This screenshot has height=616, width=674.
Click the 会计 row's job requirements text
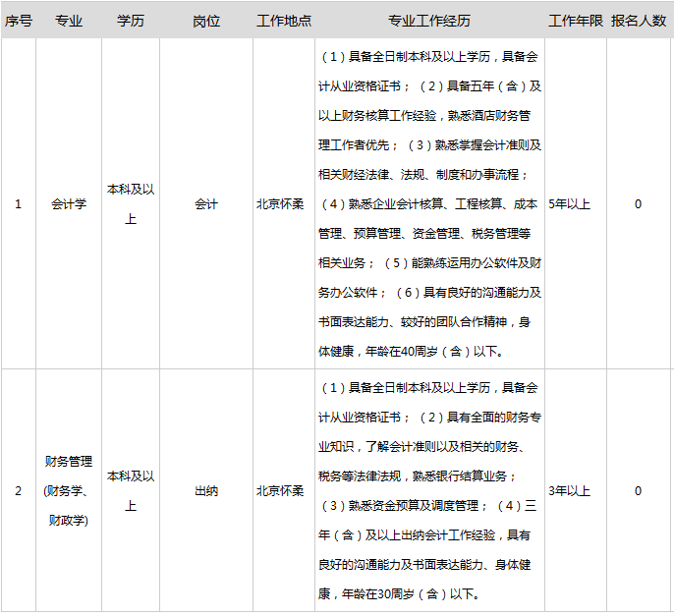coord(428,204)
